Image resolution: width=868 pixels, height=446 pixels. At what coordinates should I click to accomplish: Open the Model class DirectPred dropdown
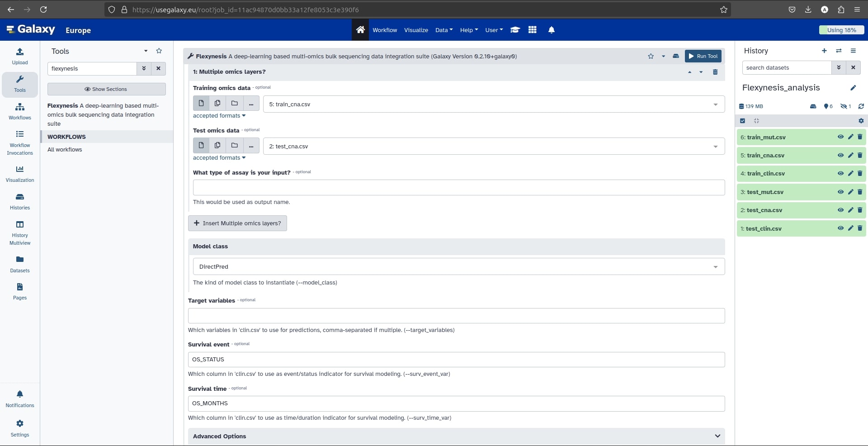(x=458, y=266)
